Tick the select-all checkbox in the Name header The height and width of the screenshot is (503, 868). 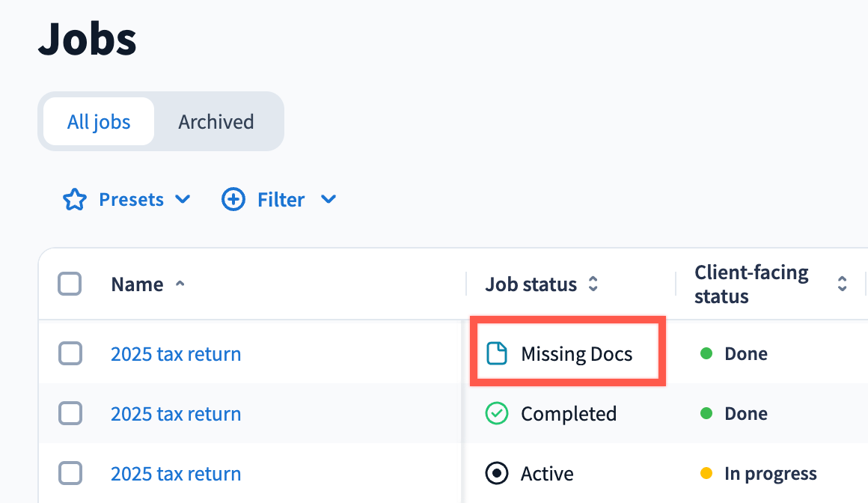70,284
